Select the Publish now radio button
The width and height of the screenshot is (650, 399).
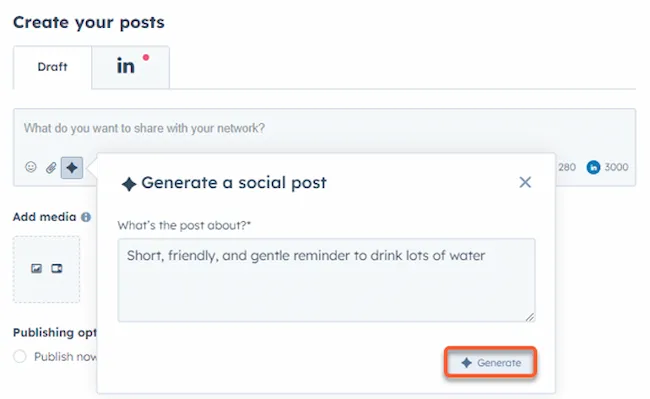[x=20, y=356]
